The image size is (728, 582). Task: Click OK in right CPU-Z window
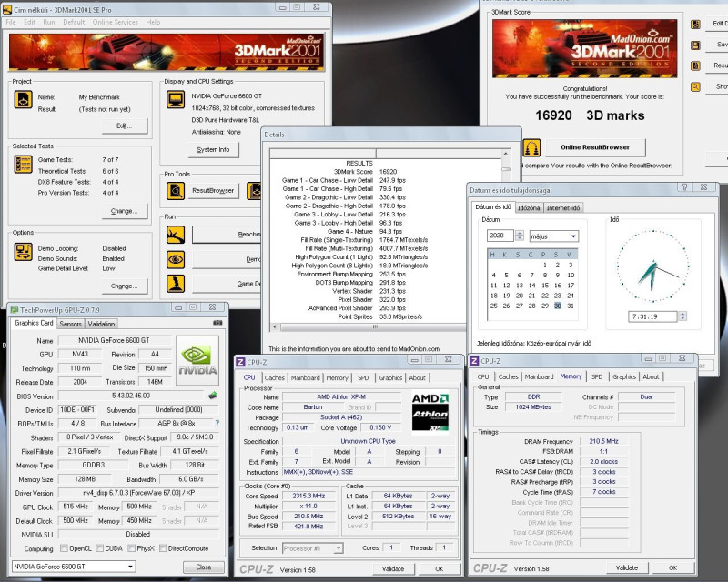(672, 567)
